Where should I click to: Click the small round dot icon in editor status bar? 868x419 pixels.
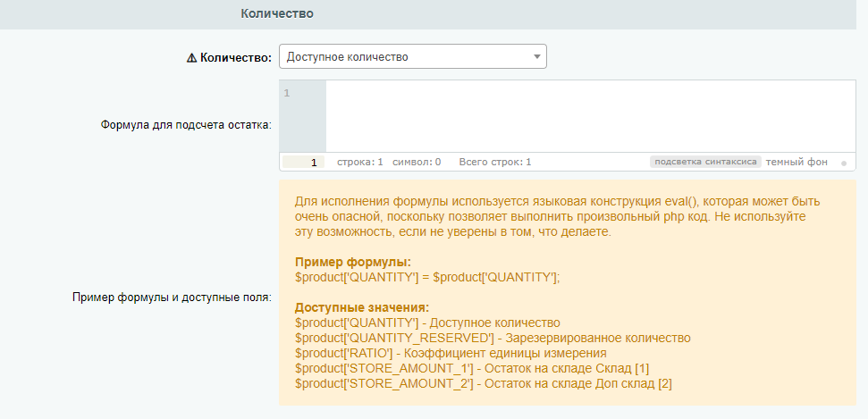pyautogui.click(x=844, y=163)
